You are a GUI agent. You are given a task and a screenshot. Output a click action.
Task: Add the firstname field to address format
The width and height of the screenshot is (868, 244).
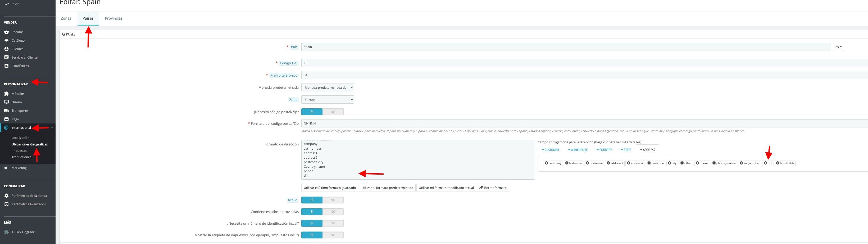594,163
